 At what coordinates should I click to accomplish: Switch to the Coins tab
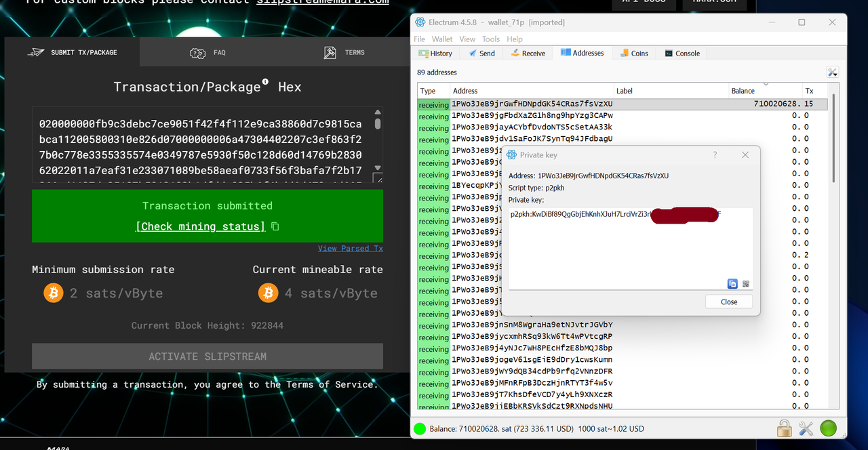634,53
